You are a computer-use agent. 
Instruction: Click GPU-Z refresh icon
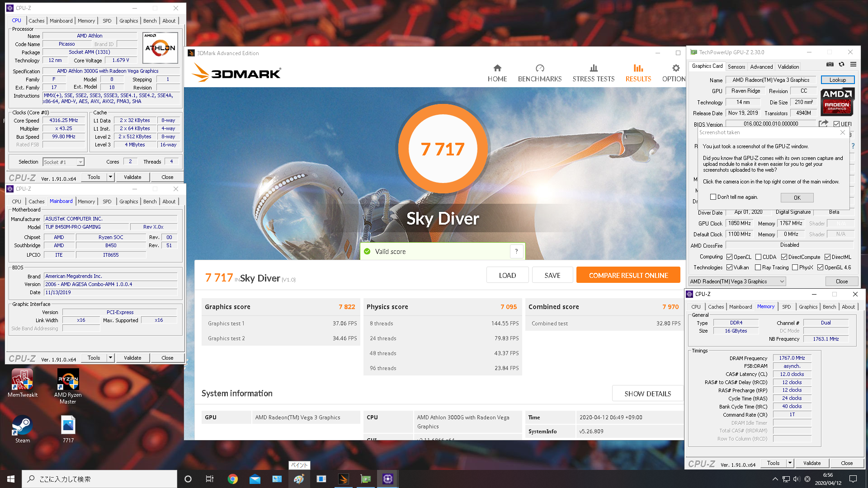point(841,65)
